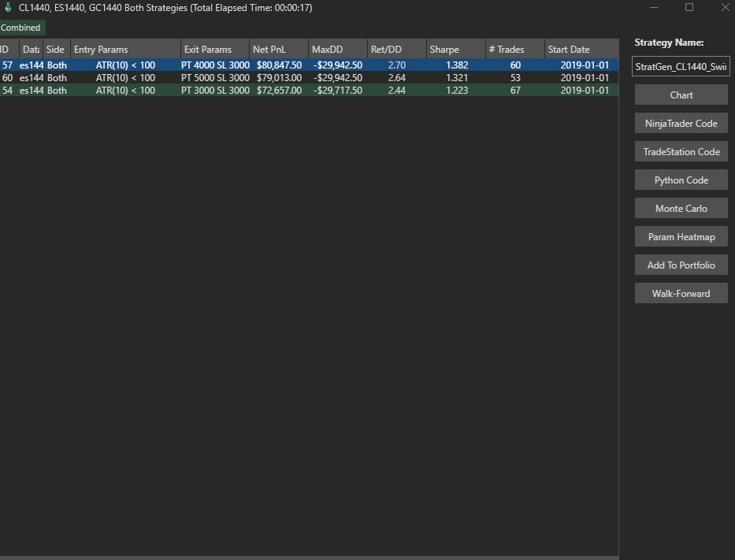Image resolution: width=735 pixels, height=560 pixels.
Task: Click exit params PT 3000 SL 3000
Action: tap(215, 91)
